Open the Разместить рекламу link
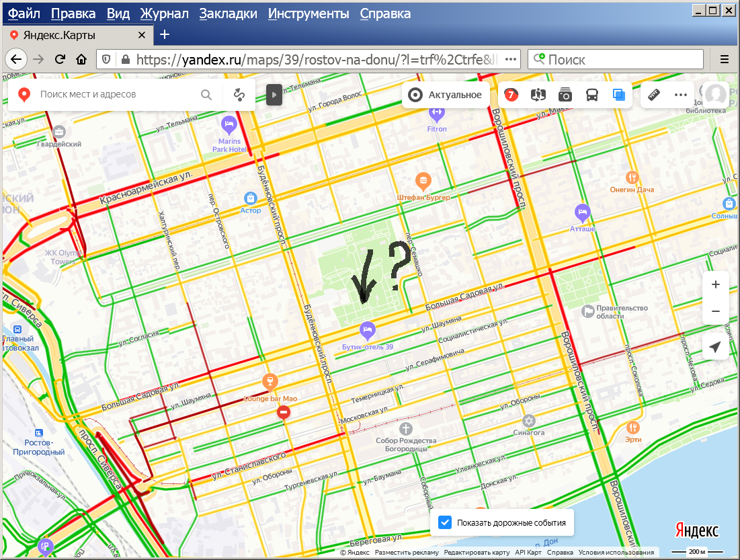This screenshot has height=560, width=740. click(407, 553)
